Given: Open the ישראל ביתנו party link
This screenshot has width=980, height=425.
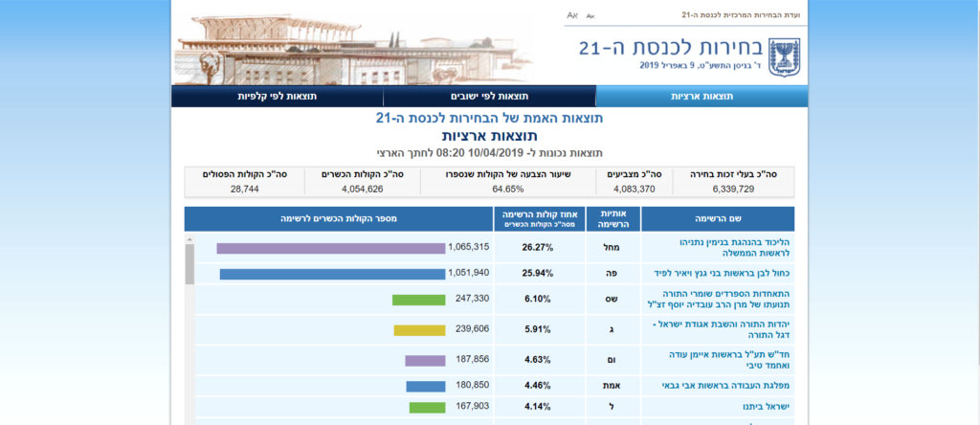Looking at the screenshot, I should click(x=767, y=406).
